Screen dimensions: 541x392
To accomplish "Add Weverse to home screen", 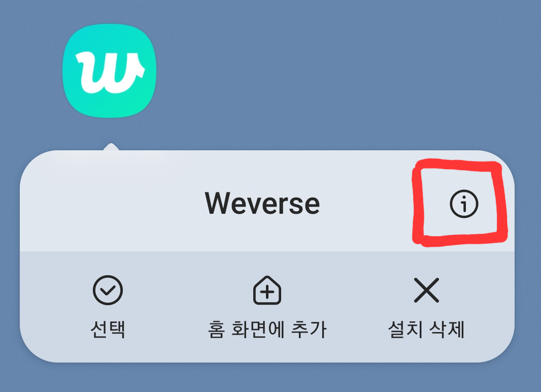I will point(267,307).
